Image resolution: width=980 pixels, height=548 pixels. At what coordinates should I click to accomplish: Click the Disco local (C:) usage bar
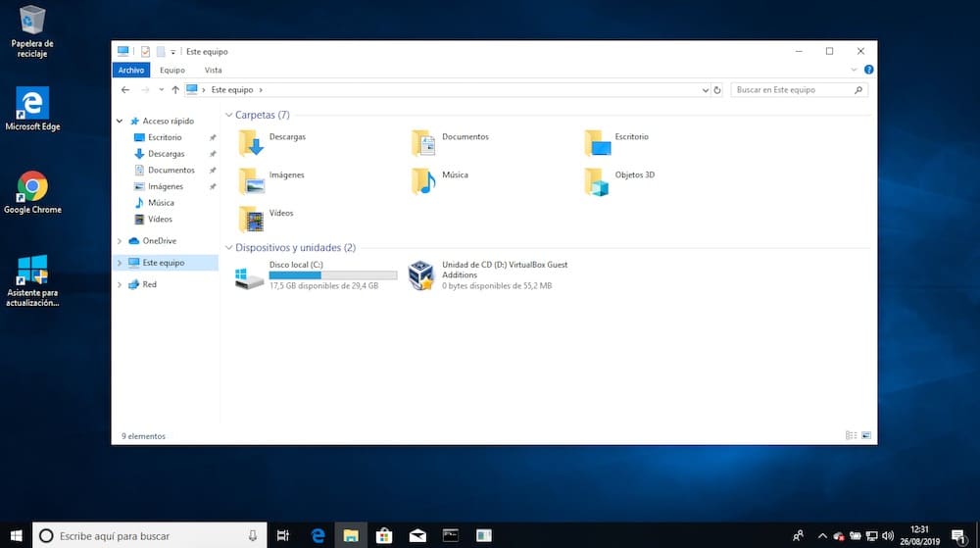coord(333,275)
